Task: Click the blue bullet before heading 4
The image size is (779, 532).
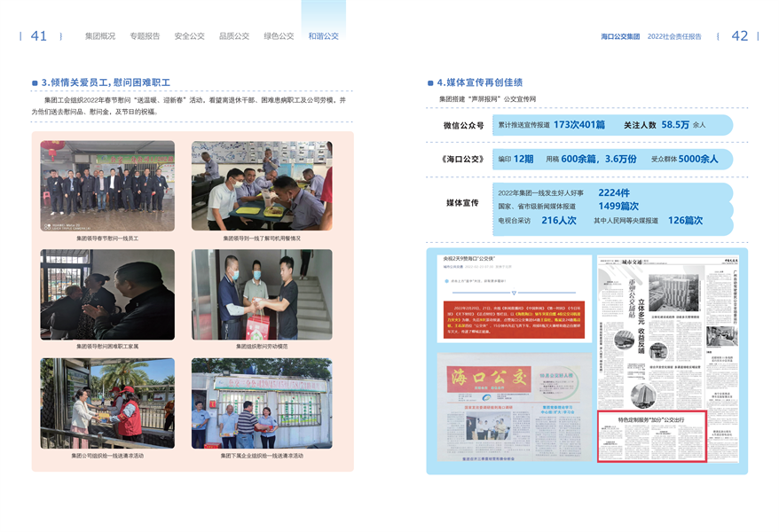Action: click(x=429, y=82)
